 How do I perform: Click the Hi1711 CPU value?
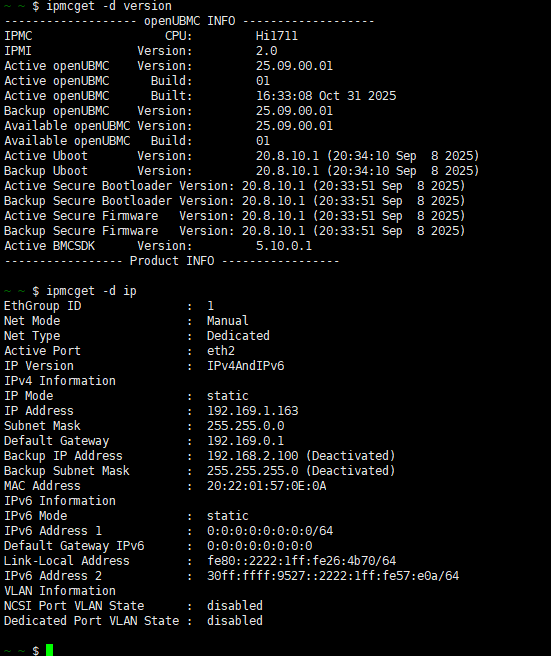coord(277,36)
